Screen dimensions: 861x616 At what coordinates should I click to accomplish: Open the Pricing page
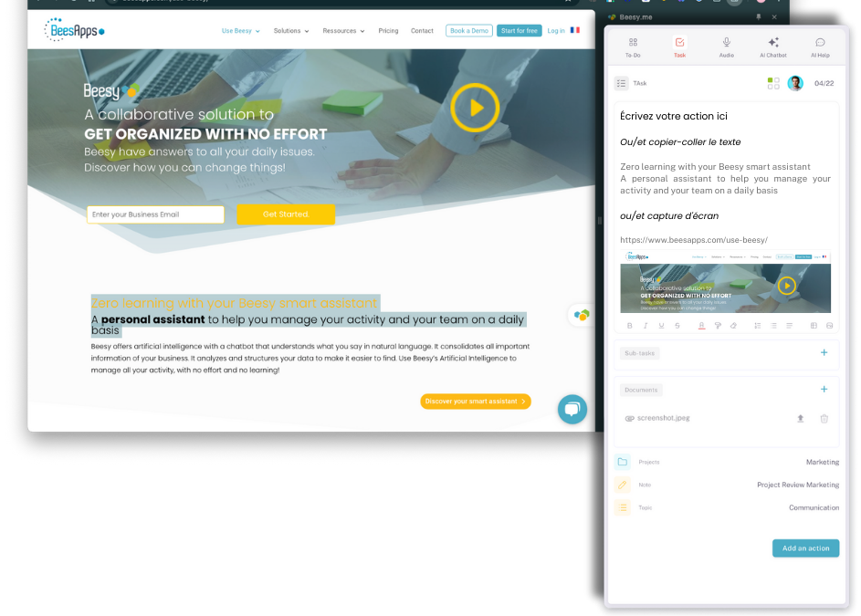[388, 31]
